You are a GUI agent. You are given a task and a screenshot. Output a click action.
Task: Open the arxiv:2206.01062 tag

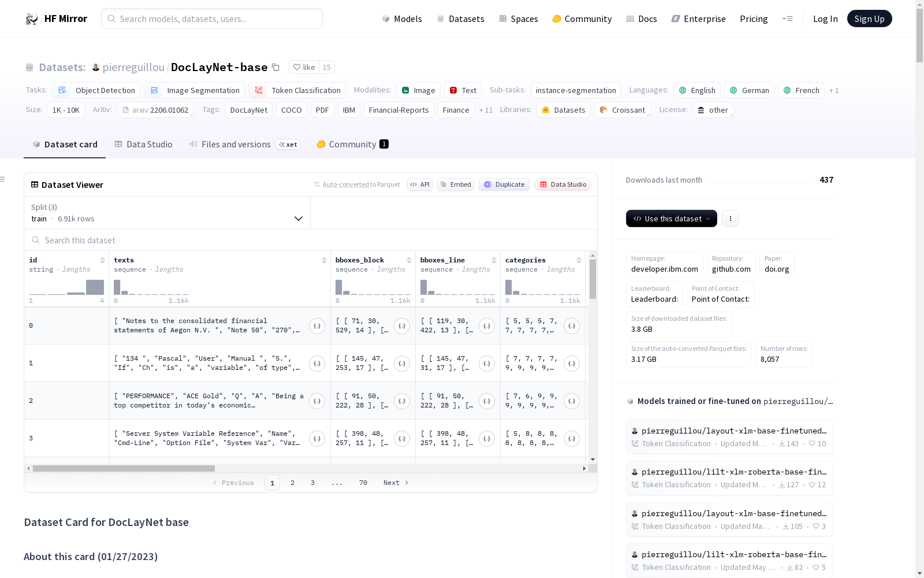[x=155, y=110]
